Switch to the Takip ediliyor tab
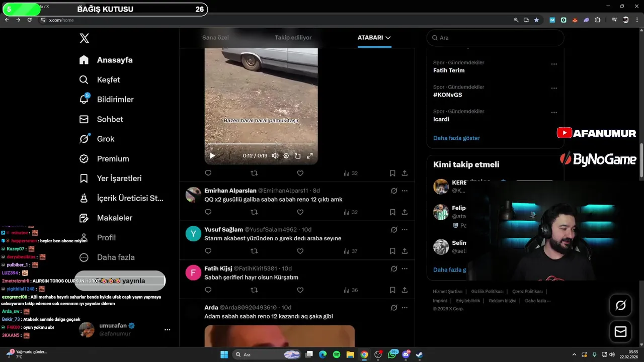The width and height of the screenshot is (644, 362). pyautogui.click(x=293, y=38)
